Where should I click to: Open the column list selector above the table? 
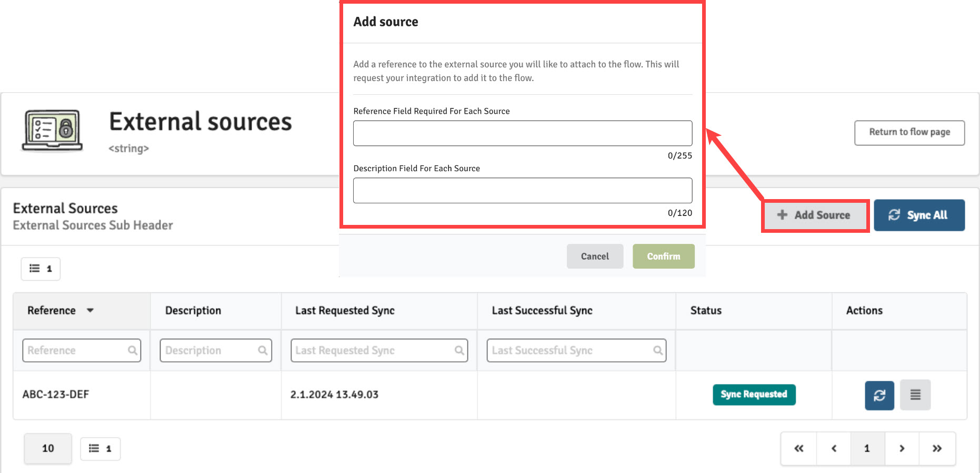point(41,269)
